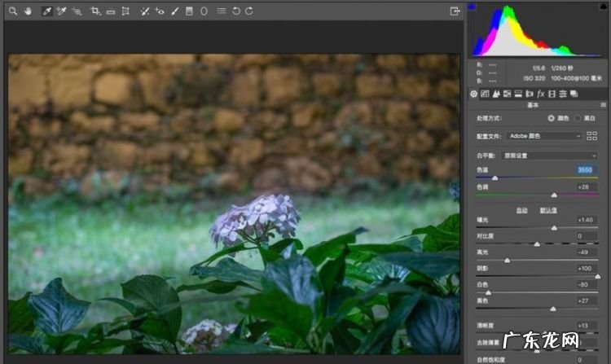The width and height of the screenshot is (611, 364).
Task: Rotate image clockwise
Action: [x=249, y=11]
